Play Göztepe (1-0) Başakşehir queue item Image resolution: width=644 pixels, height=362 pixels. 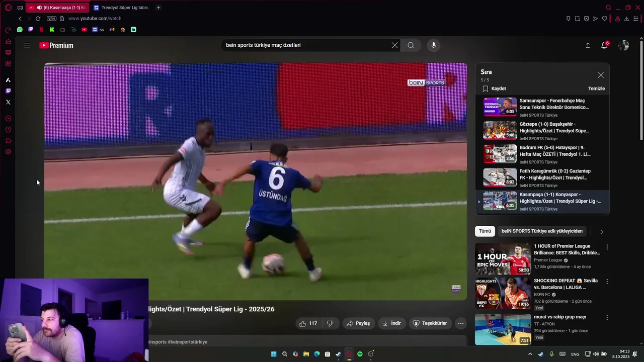pos(543,131)
